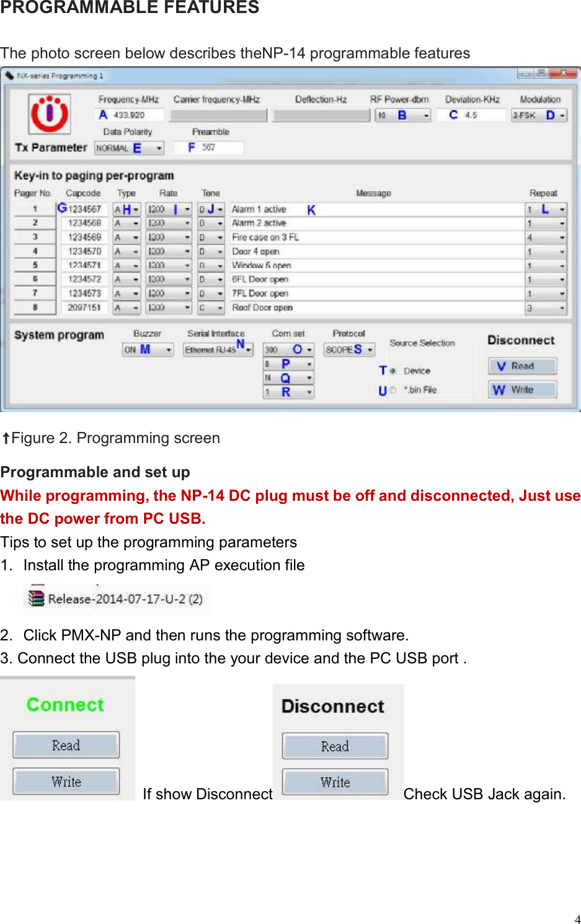This screenshot has height=924, width=581.
Task: Open the Type dropdown for Pager 8
Action: pyautogui.click(x=137, y=308)
